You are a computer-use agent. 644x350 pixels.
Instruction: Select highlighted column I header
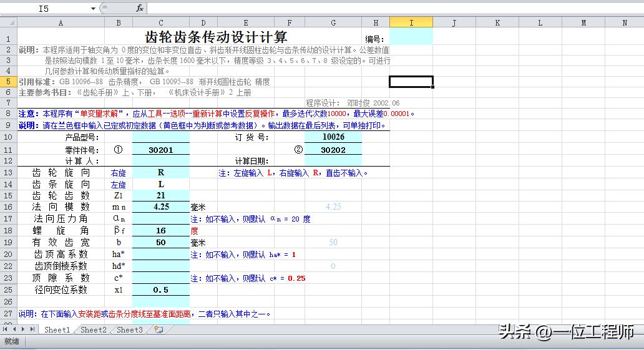pos(411,22)
